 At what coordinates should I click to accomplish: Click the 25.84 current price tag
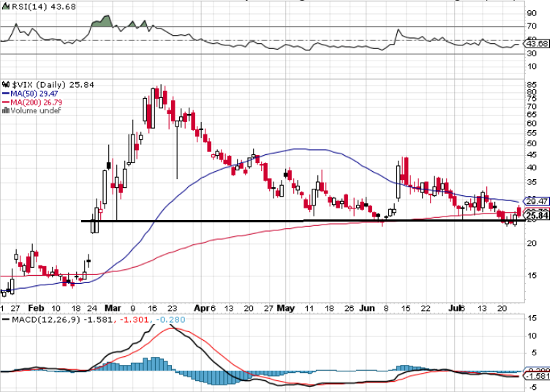point(537,216)
